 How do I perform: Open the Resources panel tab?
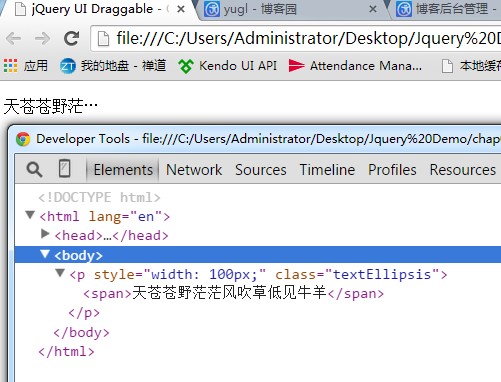click(x=463, y=170)
